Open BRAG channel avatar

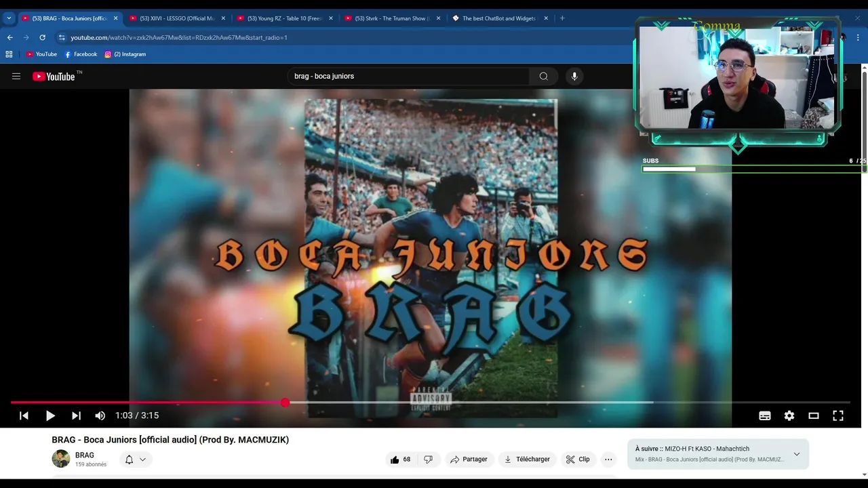click(x=61, y=459)
